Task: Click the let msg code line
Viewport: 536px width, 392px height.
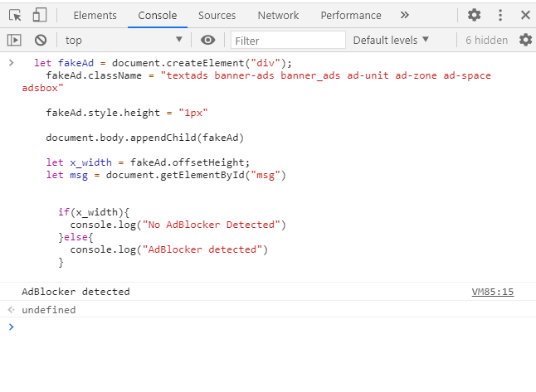Action: (x=166, y=175)
